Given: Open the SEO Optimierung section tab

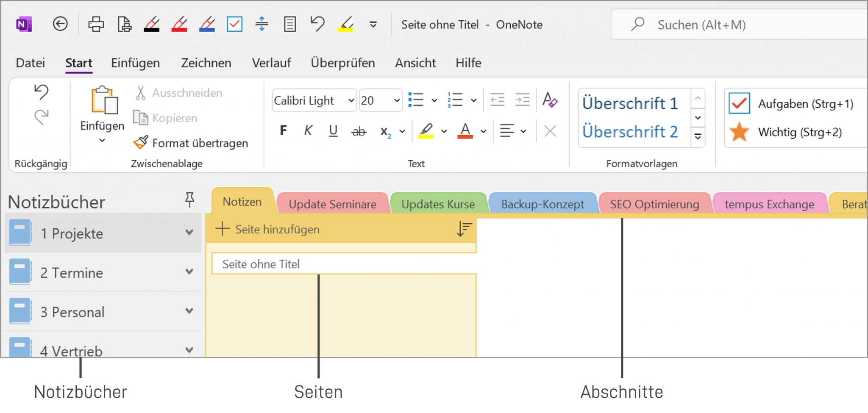Looking at the screenshot, I should (654, 204).
